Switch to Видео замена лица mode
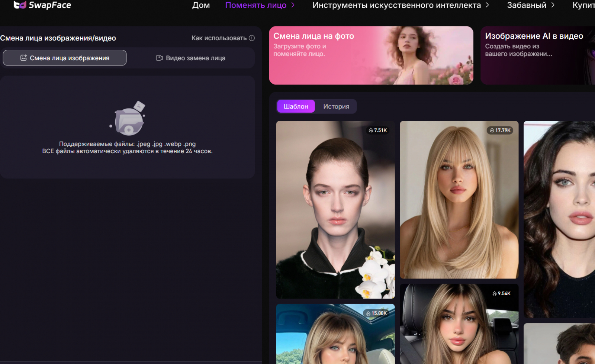This screenshot has height=364, width=595. point(190,58)
